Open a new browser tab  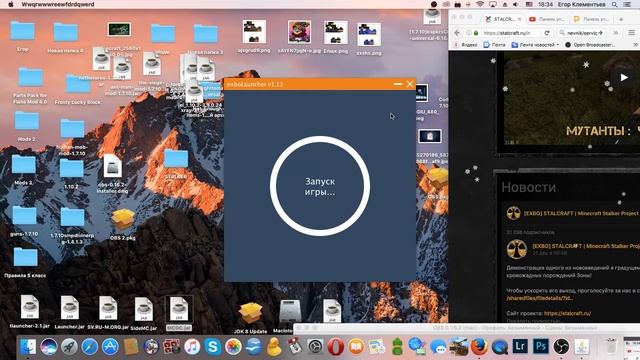click(621, 19)
